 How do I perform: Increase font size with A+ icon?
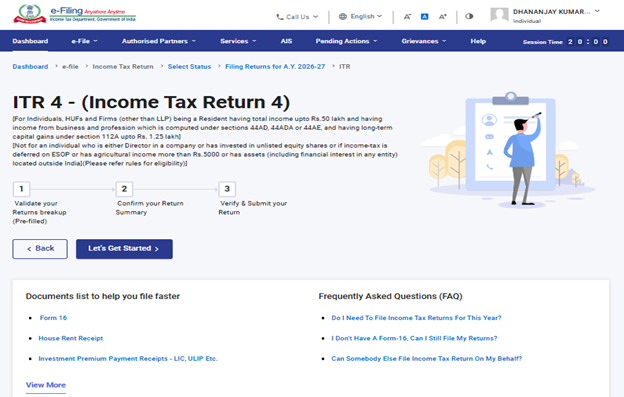click(x=443, y=17)
